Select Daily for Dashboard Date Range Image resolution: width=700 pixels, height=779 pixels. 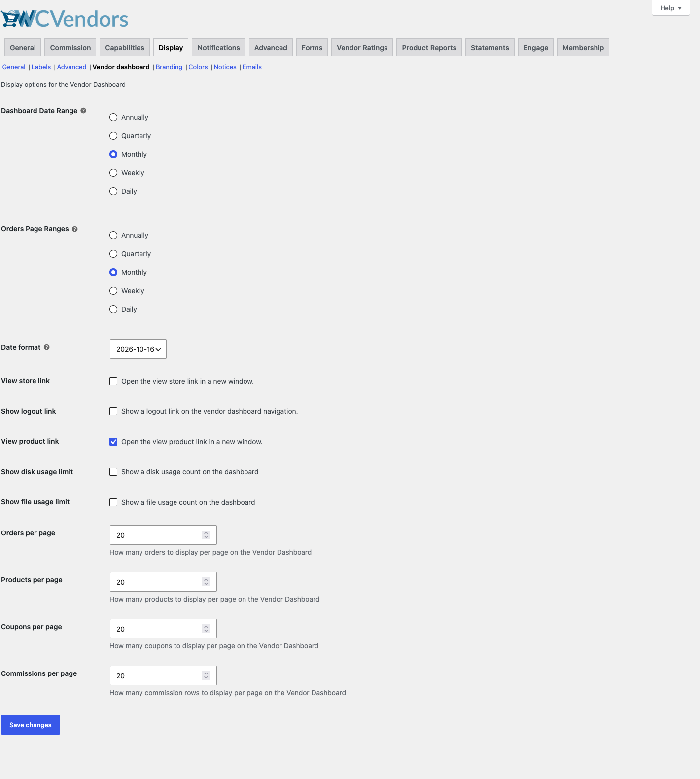(113, 191)
